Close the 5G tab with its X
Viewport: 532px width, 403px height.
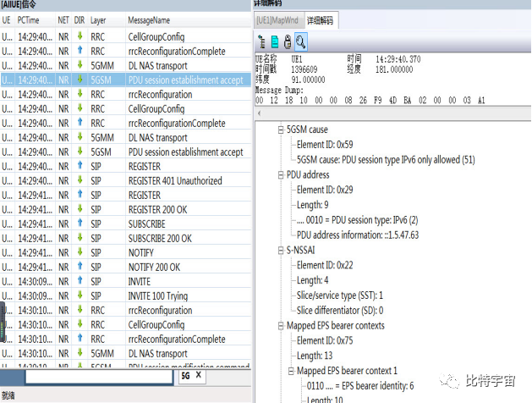(x=199, y=375)
